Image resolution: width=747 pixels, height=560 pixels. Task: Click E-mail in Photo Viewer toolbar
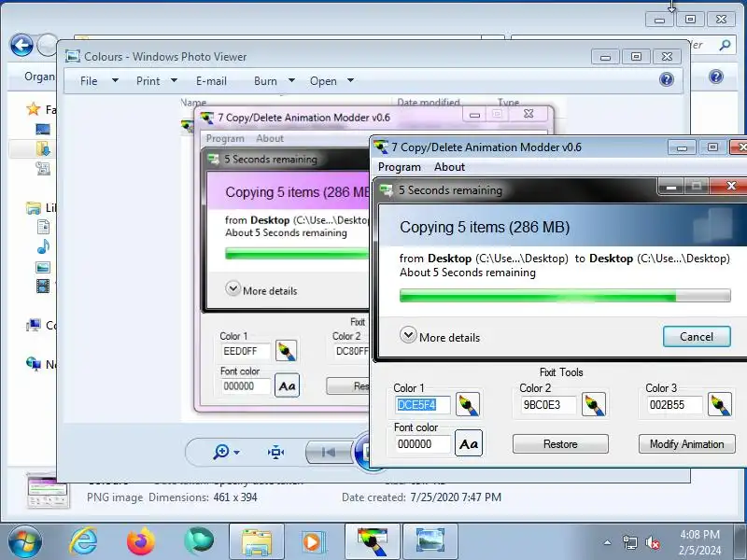[x=211, y=81]
